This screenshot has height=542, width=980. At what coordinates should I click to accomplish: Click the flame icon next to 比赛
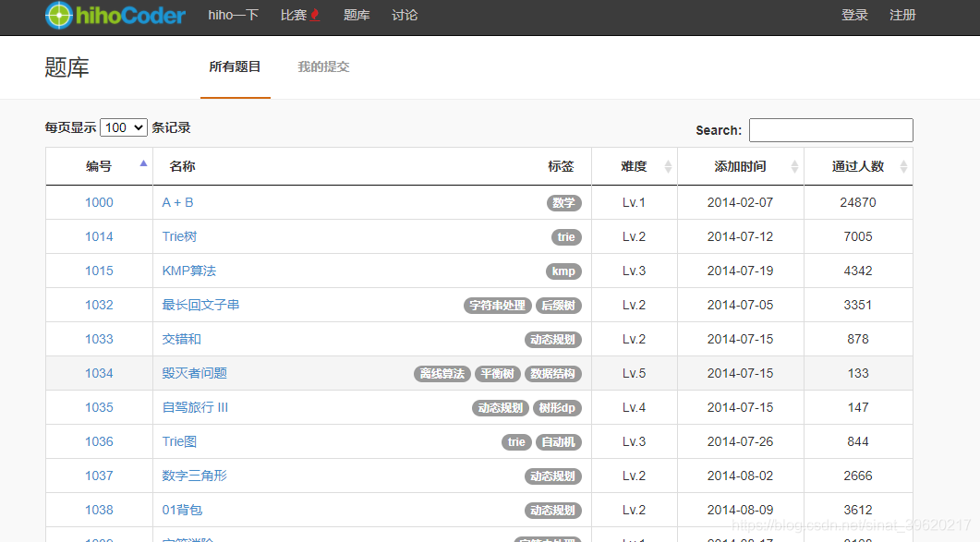(315, 15)
